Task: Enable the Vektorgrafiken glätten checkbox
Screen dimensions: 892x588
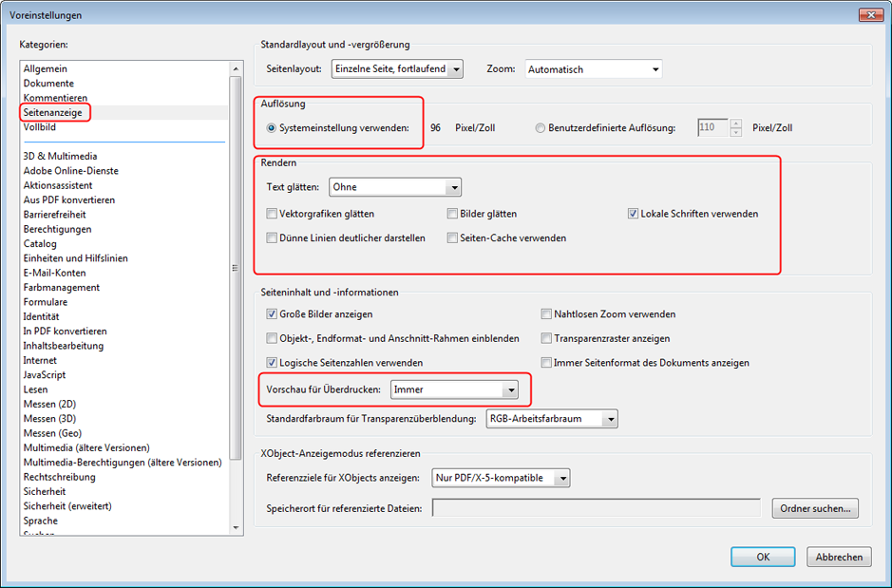Action: tap(272, 214)
